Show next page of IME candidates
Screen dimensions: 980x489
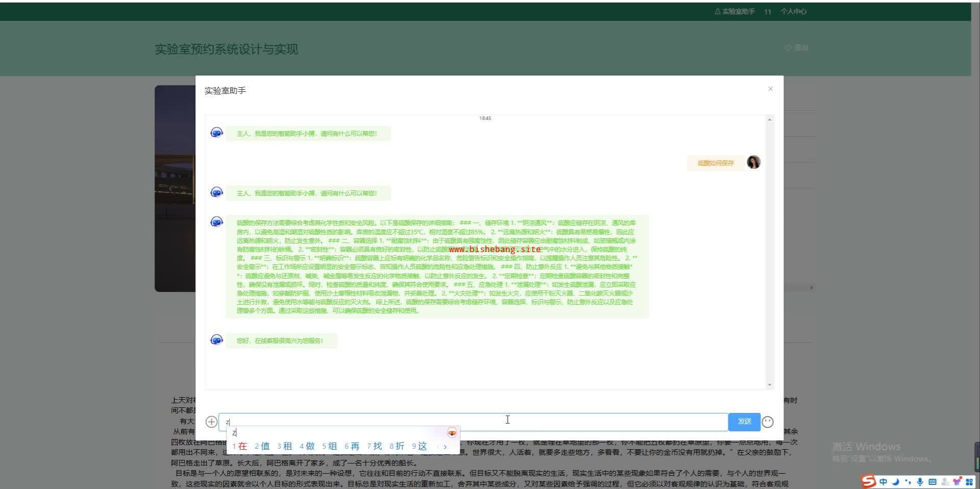click(x=445, y=447)
